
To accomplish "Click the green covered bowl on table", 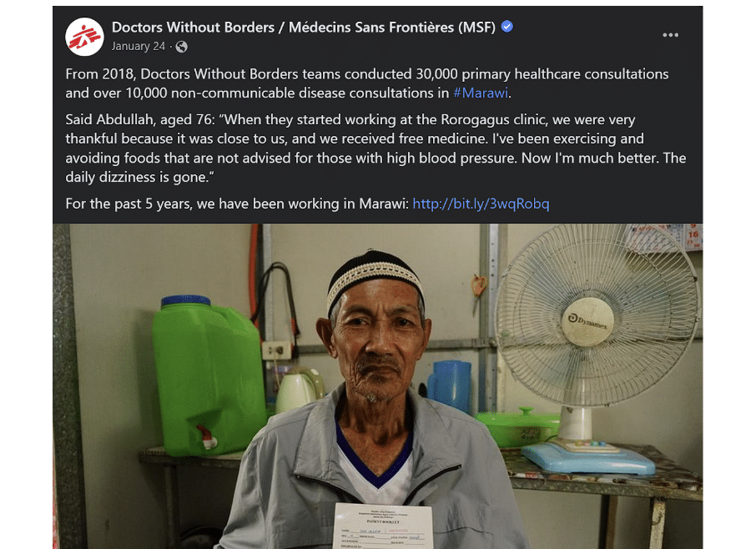I will click(x=517, y=426).
